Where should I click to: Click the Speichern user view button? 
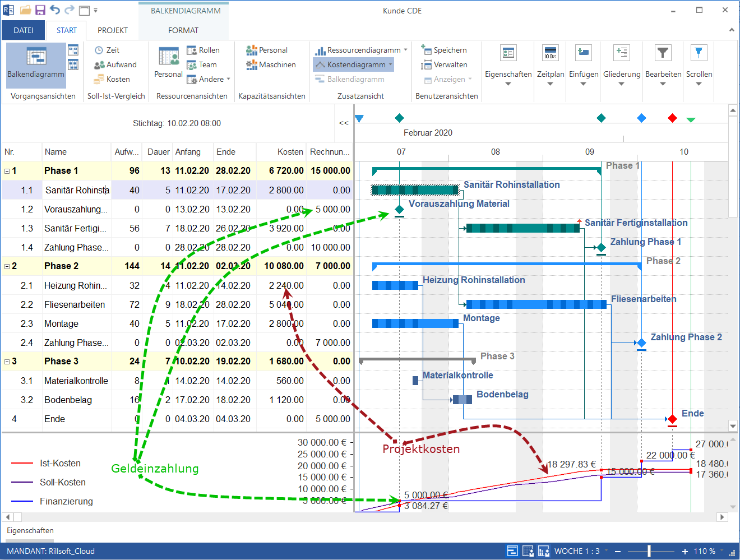tap(444, 50)
